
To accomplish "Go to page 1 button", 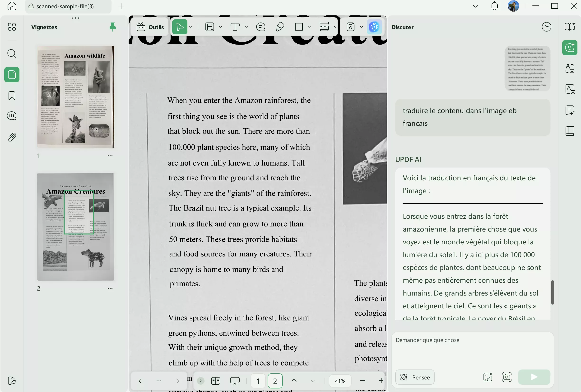I will click(x=258, y=381).
